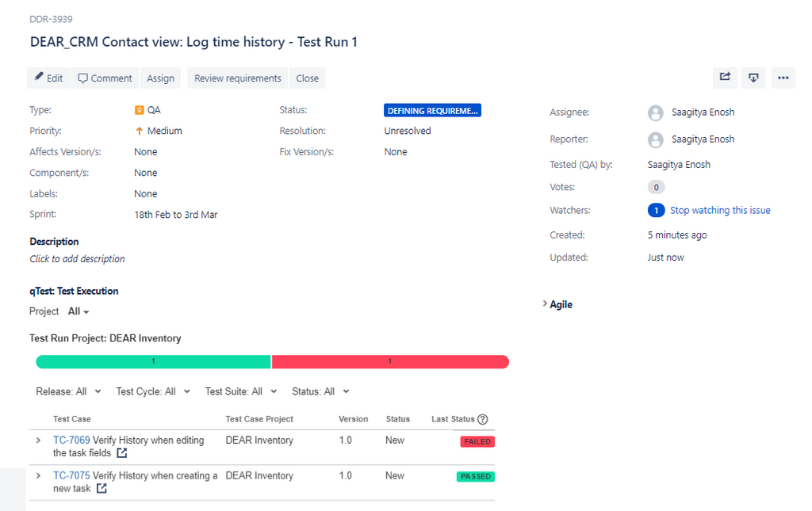Click the qTest: Test Execution heading
The width and height of the screenshot is (812, 511).
pos(74,292)
